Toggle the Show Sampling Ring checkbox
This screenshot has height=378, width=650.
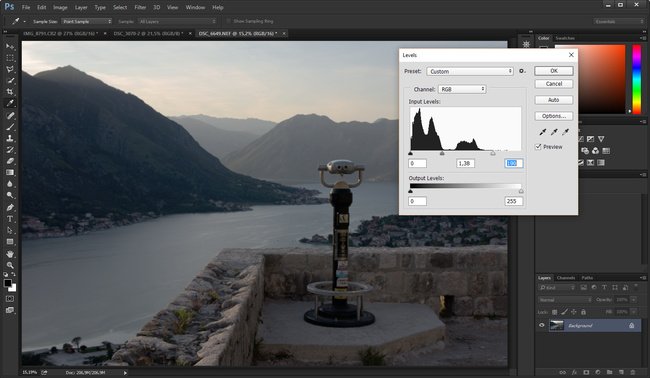228,21
